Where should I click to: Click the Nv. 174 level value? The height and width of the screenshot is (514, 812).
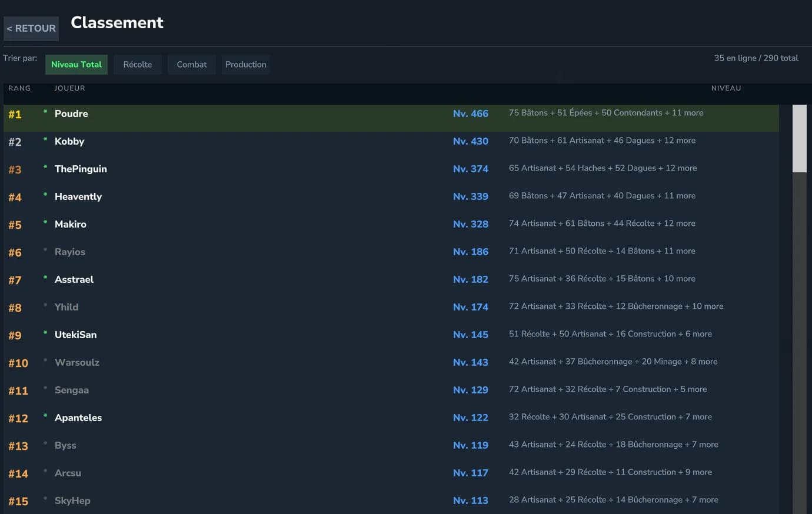[x=471, y=307]
